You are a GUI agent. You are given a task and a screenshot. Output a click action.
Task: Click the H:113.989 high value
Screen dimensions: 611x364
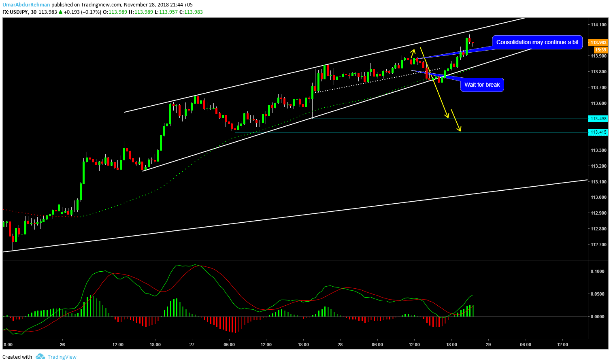[141, 12]
